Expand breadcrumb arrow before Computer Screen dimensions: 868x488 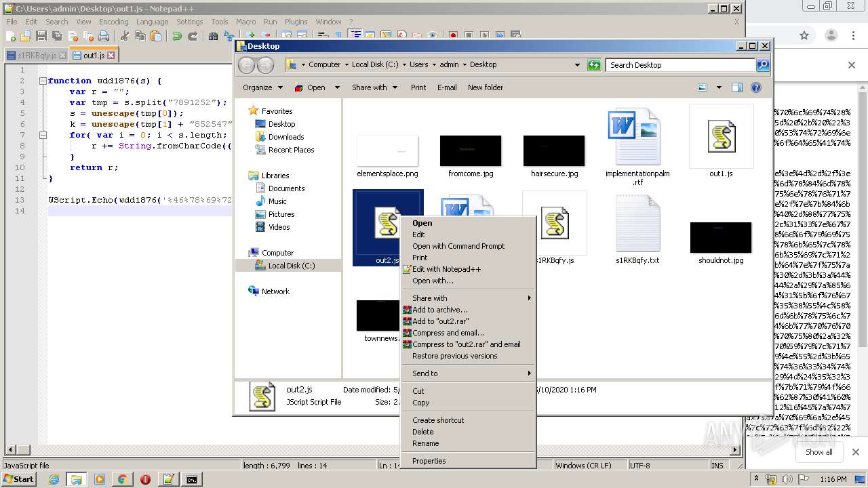(x=303, y=65)
